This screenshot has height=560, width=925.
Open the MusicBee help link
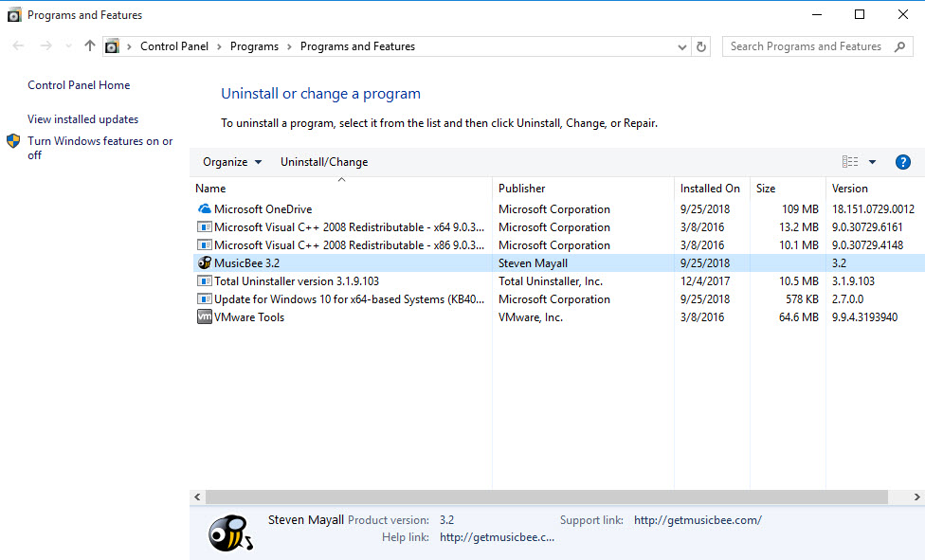(x=497, y=537)
